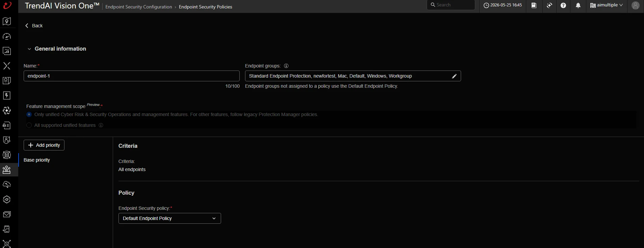Screen dimensions: 644x248
Task: Collapse the General information section
Action: click(x=29, y=49)
